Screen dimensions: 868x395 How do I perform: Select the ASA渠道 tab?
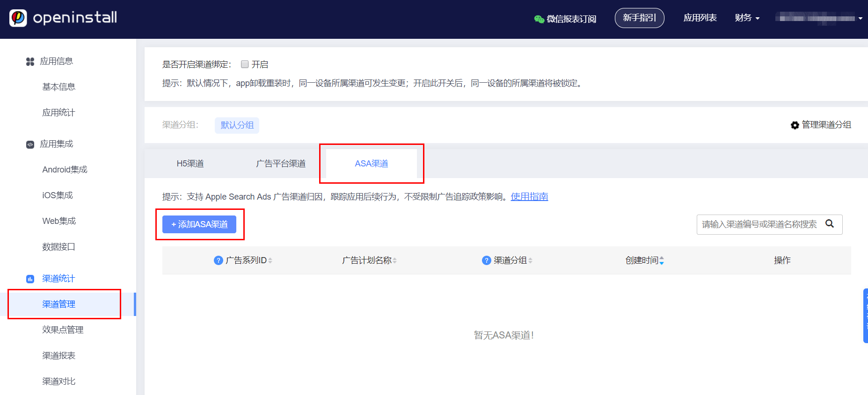click(372, 164)
